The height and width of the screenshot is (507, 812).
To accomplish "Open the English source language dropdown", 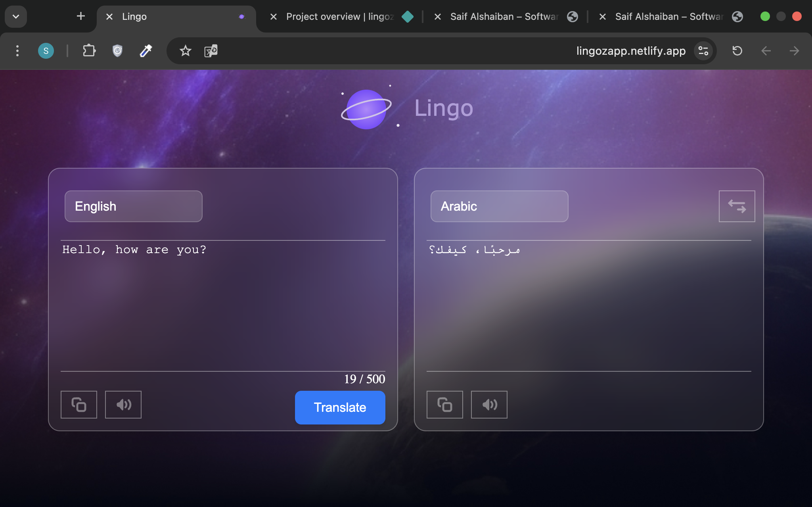I will click(x=134, y=206).
